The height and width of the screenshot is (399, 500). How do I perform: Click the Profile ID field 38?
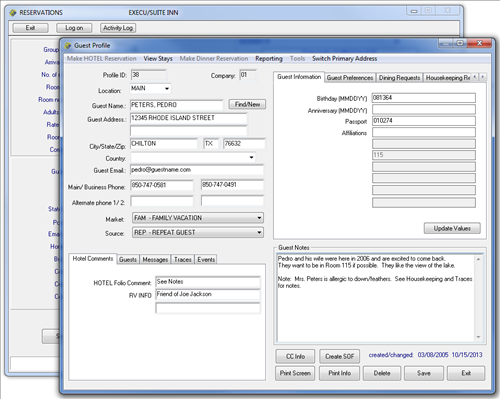click(149, 75)
